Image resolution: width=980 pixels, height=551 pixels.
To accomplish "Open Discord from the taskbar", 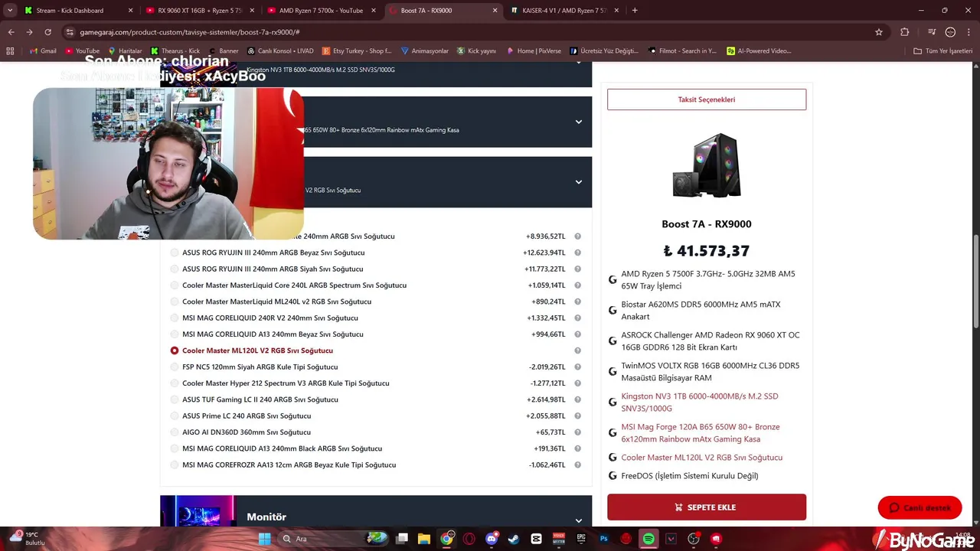I will [x=492, y=539].
